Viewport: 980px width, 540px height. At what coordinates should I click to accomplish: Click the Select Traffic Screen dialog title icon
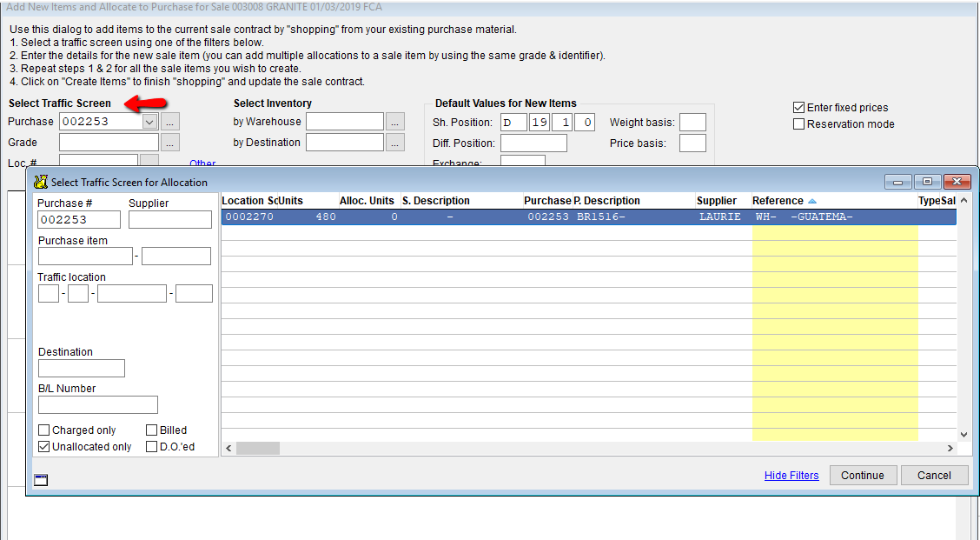pyautogui.click(x=41, y=182)
